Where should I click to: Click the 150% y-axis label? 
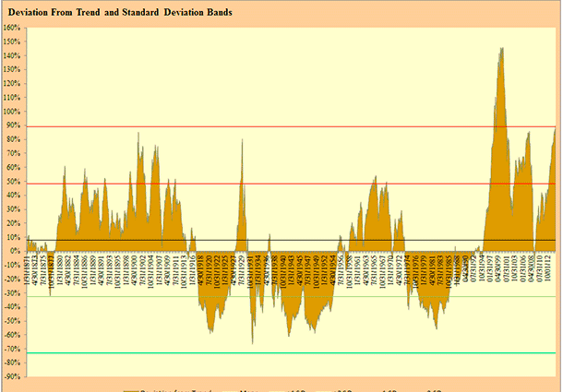tap(11, 42)
